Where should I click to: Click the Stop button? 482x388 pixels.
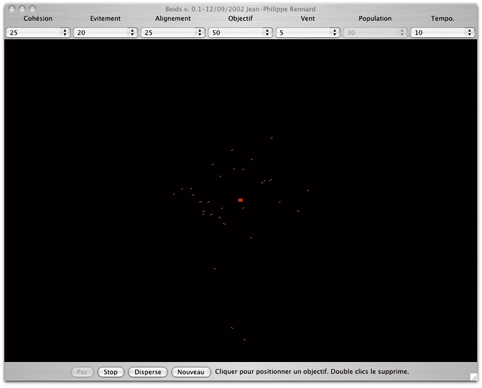[x=111, y=372]
